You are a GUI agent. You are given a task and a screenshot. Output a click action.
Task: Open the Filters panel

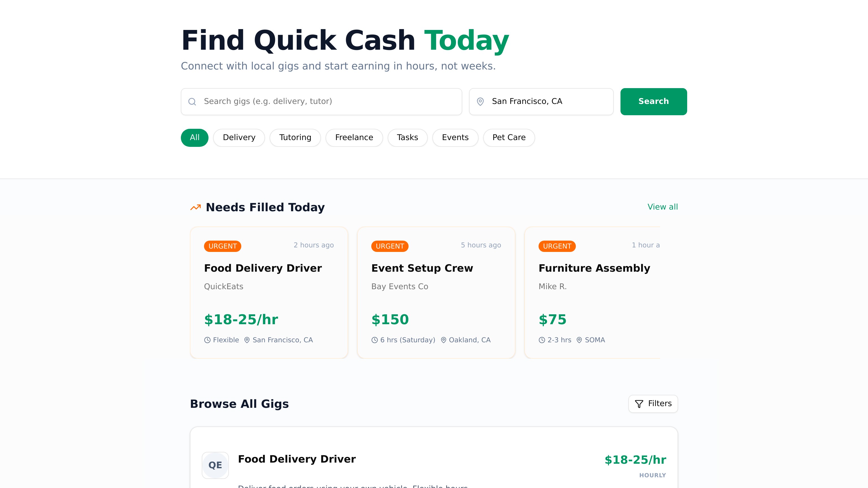pos(653,404)
